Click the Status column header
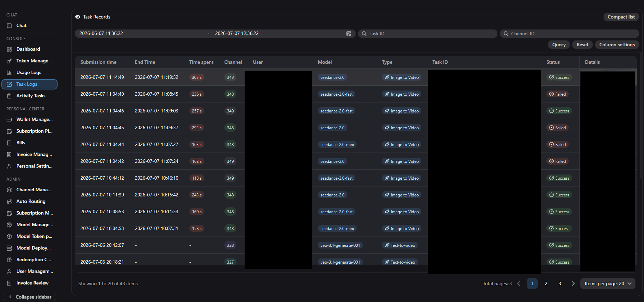Image resolution: width=644 pixels, height=302 pixels. (553, 62)
